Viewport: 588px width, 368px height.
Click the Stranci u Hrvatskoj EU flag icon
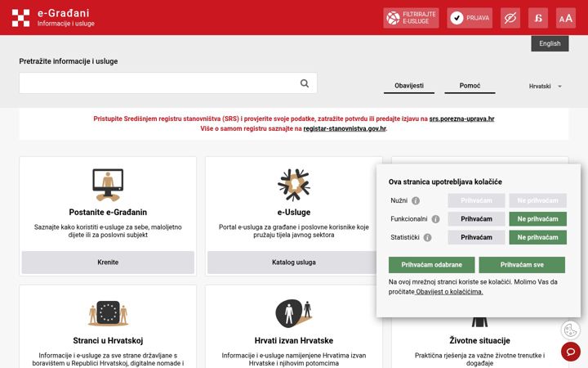(108, 313)
